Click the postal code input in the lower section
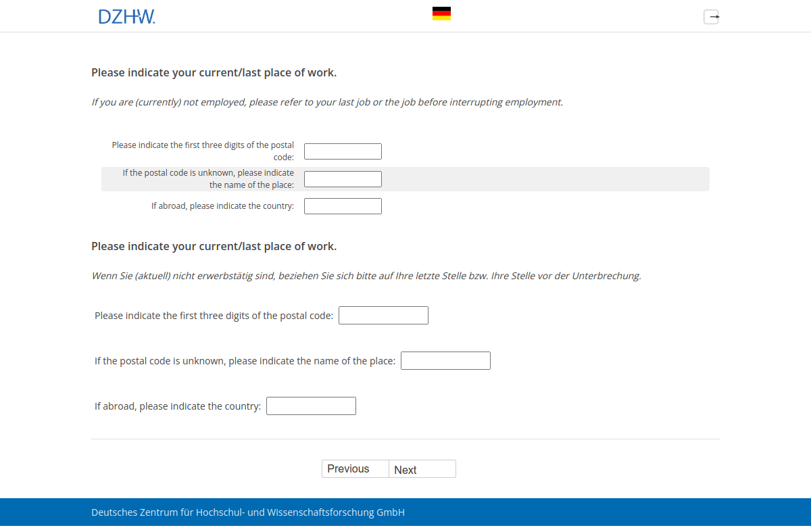Viewport: 811px width, 532px height. coord(383,315)
